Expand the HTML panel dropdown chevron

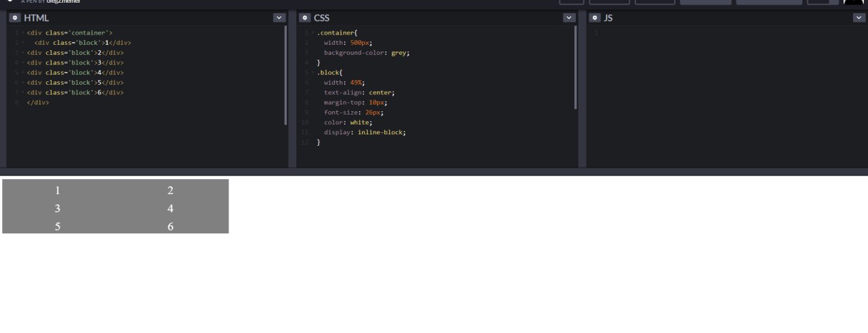pos(279,18)
